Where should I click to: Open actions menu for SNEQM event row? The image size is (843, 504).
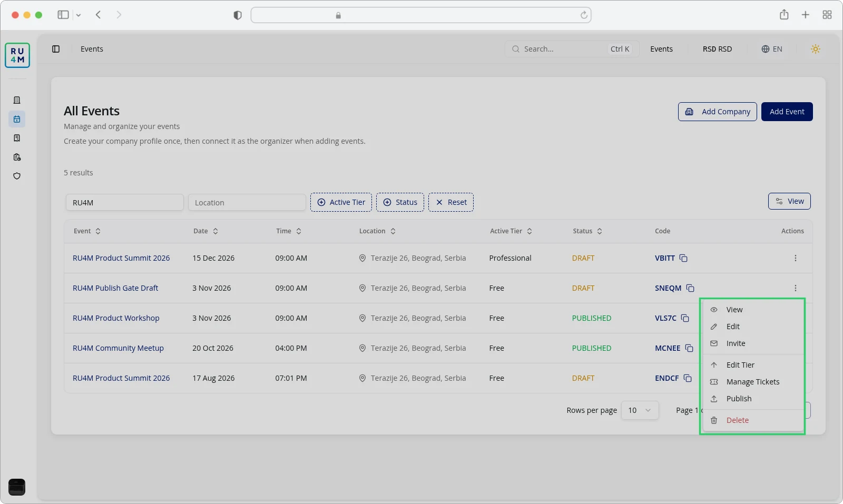click(796, 288)
